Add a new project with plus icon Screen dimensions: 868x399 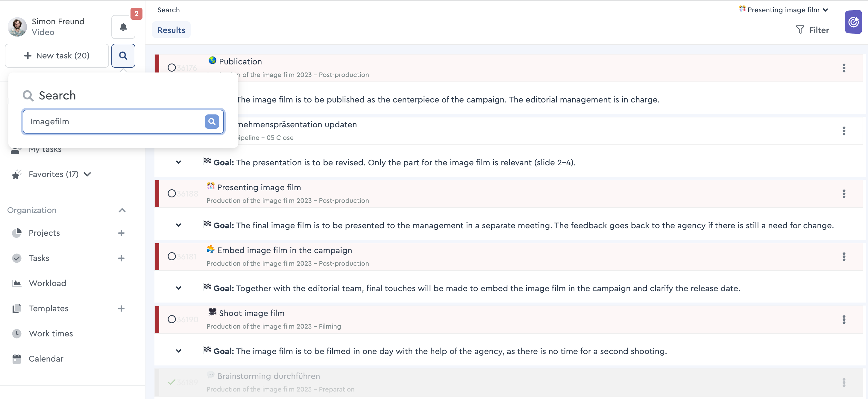(121, 233)
